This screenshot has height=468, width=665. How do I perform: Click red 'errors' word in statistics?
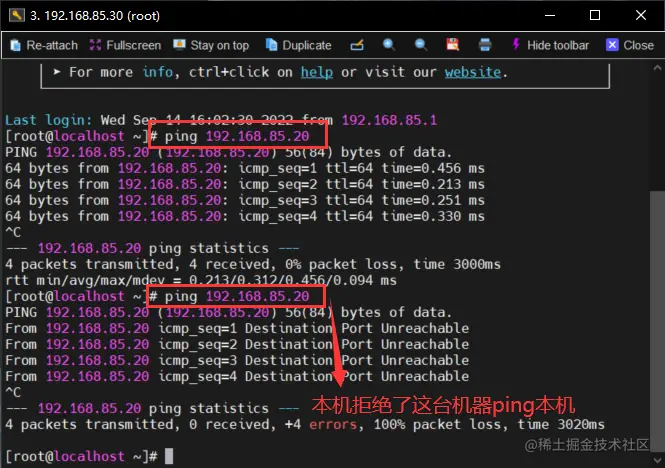coord(333,424)
